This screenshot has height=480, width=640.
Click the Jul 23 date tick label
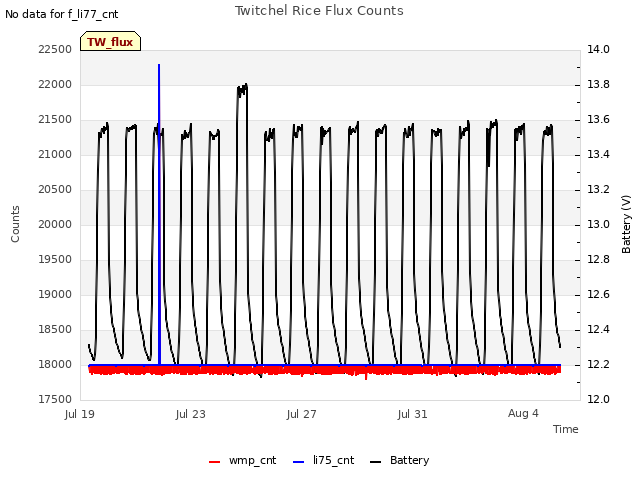(191, 414)
